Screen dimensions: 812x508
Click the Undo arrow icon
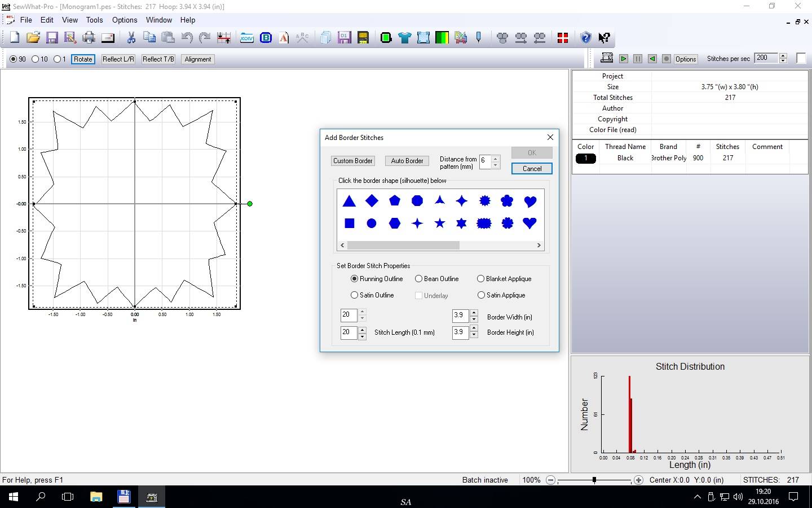click(187, 38)
